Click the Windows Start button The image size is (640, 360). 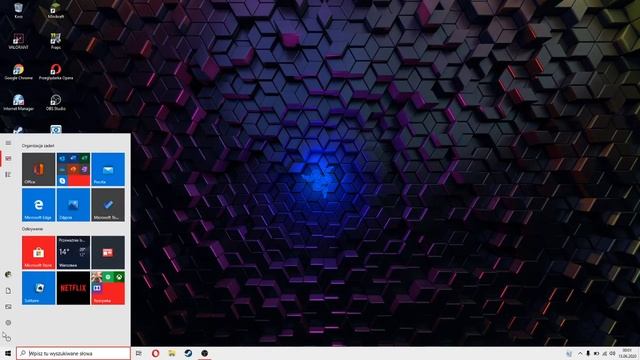click(x=8, y=353)
